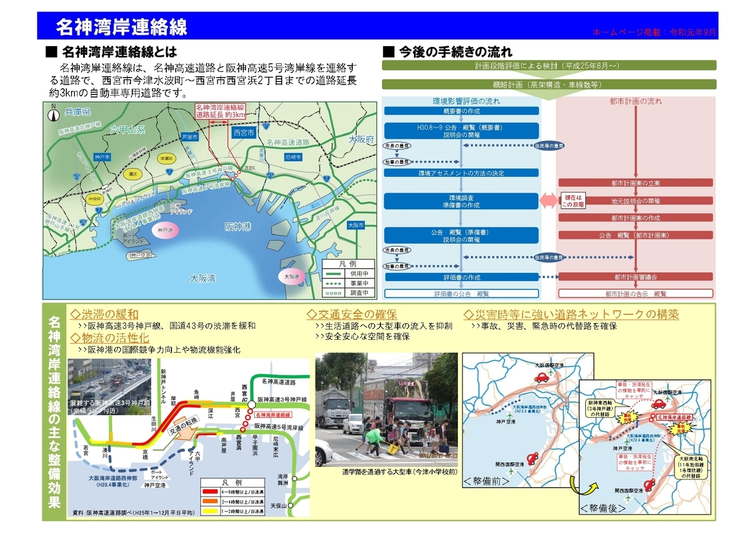Image resolution: width=756 pixels, height=535 pixels.
Task: Click the 評価書の作成 step box
Action: click(x=462, y=277)
